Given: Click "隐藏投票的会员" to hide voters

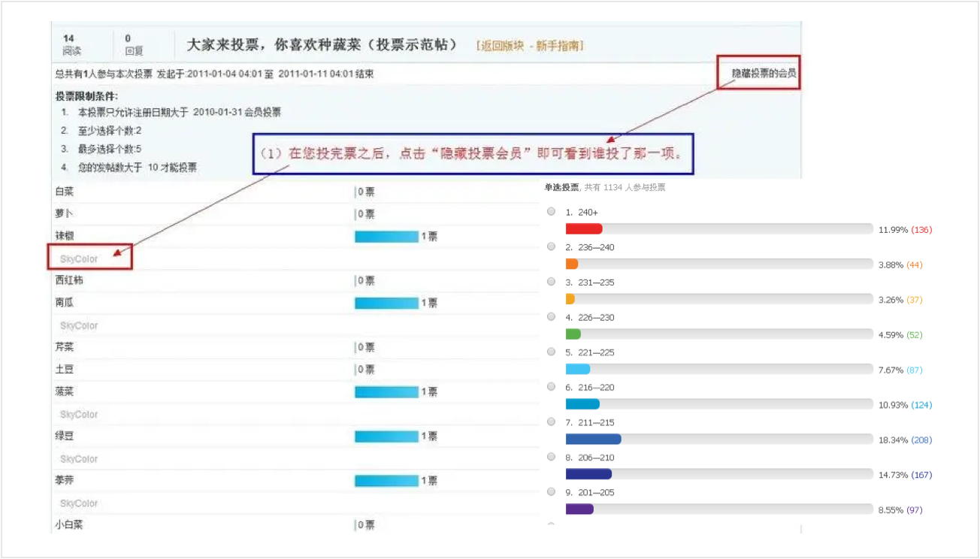Looking at the screenshot, I should 764,74.
